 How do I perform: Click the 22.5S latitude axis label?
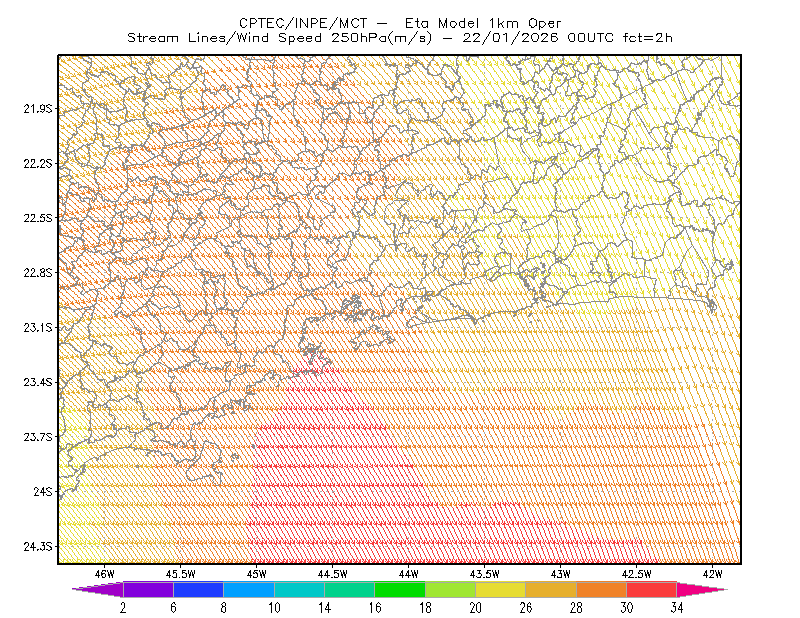[38, 218]
